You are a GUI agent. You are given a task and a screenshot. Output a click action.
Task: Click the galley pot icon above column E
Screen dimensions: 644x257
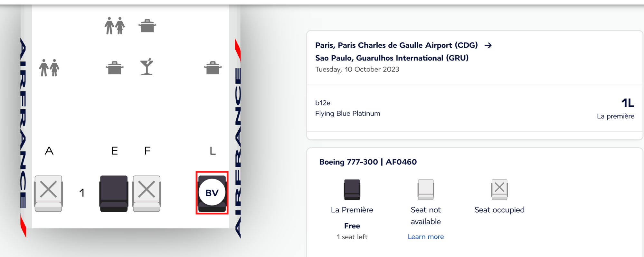(115, 68)
